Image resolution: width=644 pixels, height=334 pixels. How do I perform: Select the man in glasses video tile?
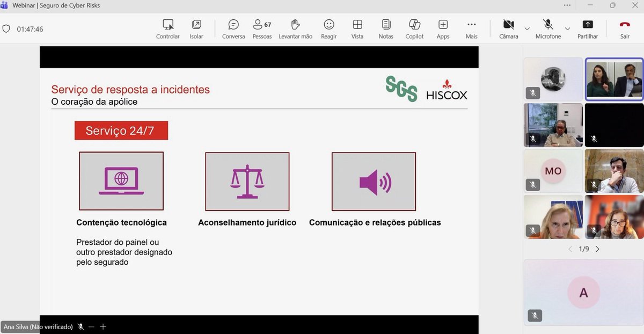point(553,125)
